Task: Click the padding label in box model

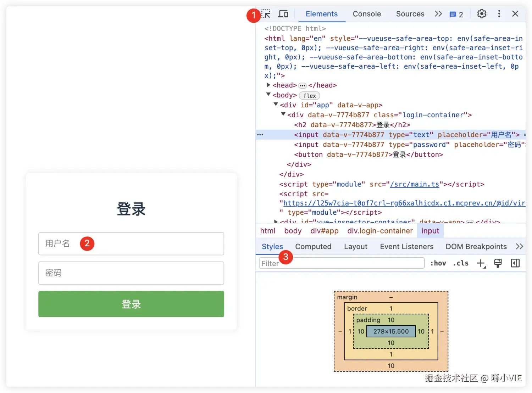Action: (368, 320)
